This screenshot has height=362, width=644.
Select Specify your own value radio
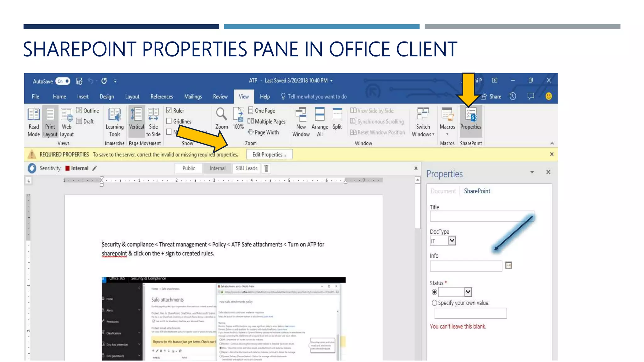click(434, 303)
